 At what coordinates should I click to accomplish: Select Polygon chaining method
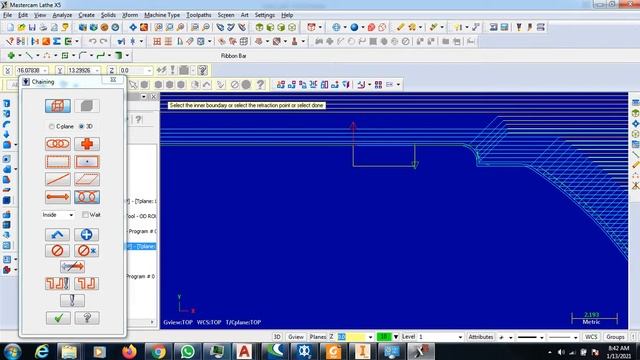tap(87, 179)
